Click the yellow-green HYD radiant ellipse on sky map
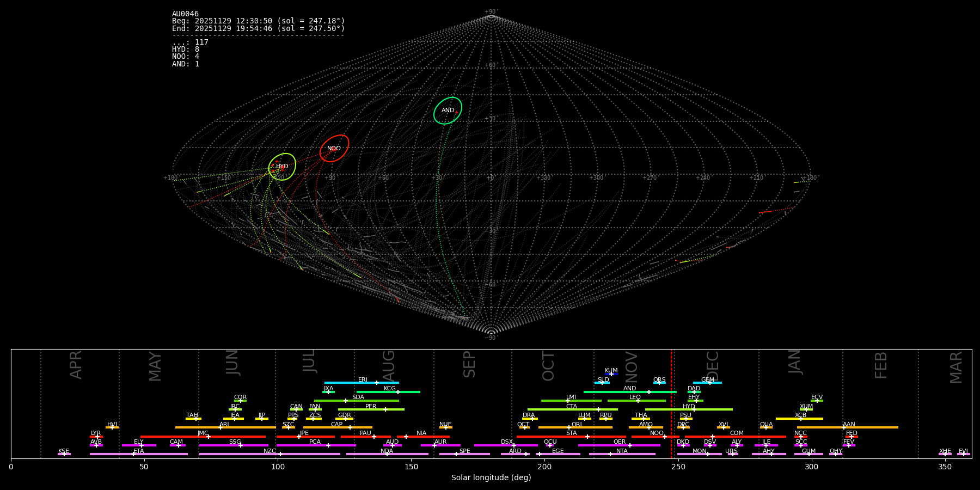980x490 pixels. [282, 167]
